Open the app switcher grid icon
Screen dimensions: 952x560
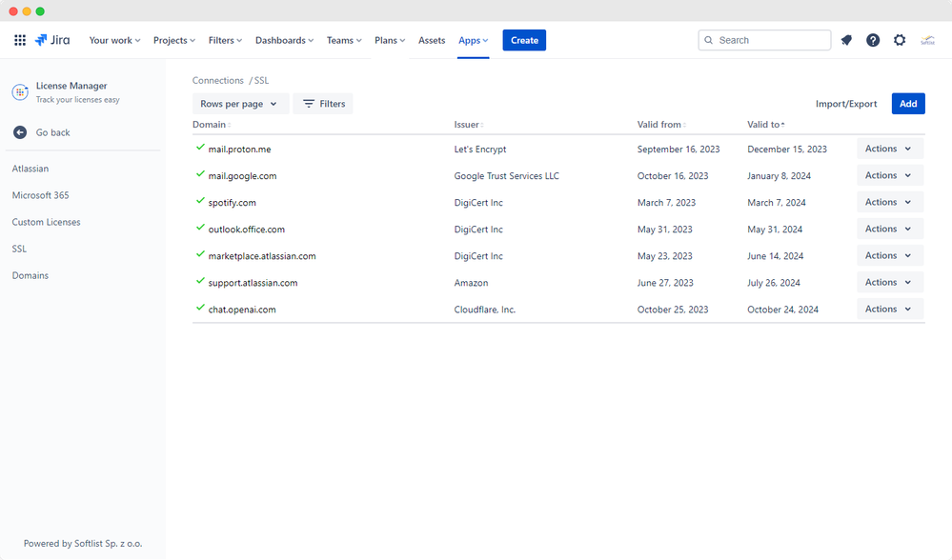20,40
